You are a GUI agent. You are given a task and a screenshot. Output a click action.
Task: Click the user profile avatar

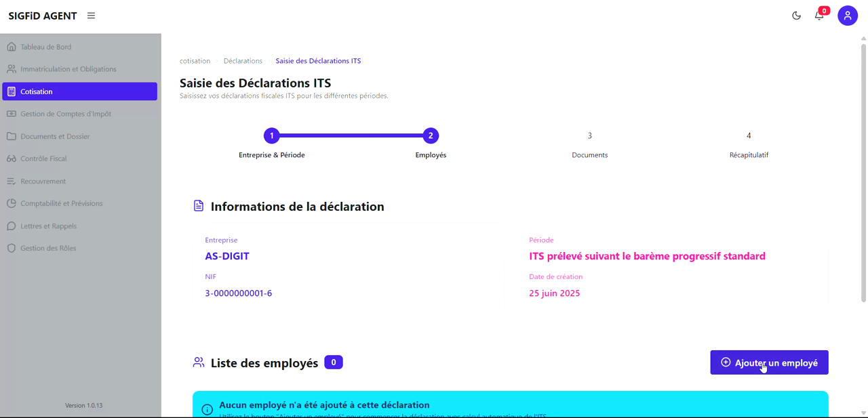point(848,15)
